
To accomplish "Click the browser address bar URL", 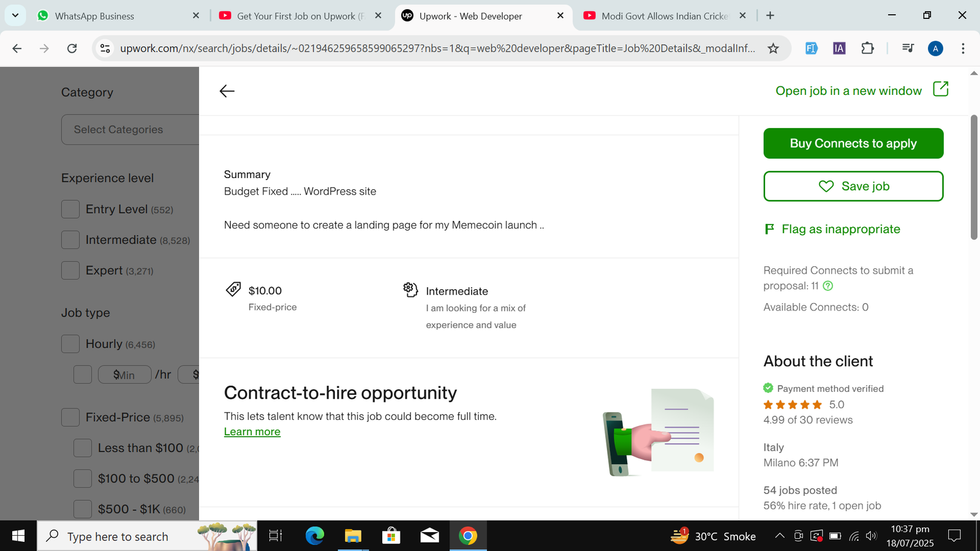I will click(437, 48).
